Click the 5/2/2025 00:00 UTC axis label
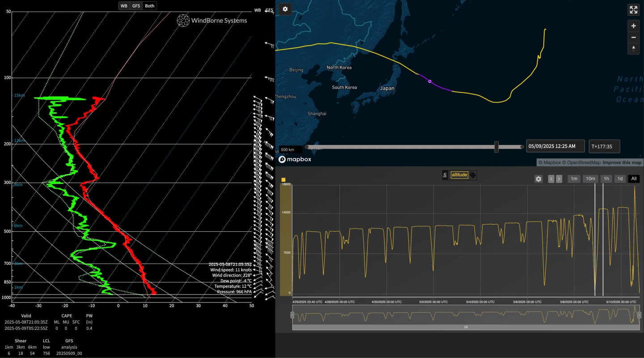The width and height of the screenshot is (644, 358). [x=433, y=302]
